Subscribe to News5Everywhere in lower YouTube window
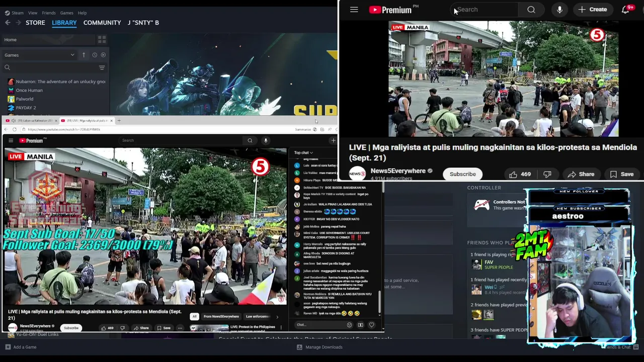644x362 pixels. click(71, 328)
